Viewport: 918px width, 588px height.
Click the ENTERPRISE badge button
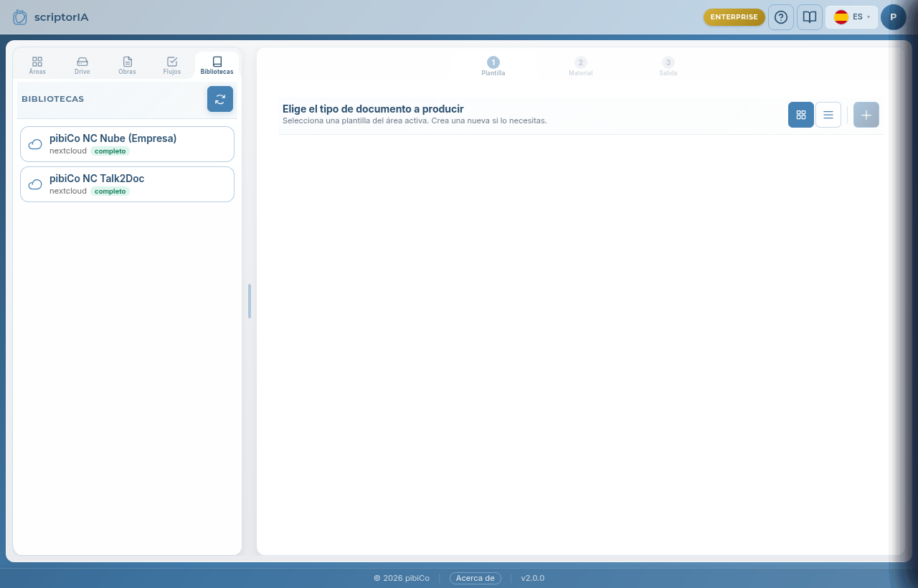coord(734,17)
